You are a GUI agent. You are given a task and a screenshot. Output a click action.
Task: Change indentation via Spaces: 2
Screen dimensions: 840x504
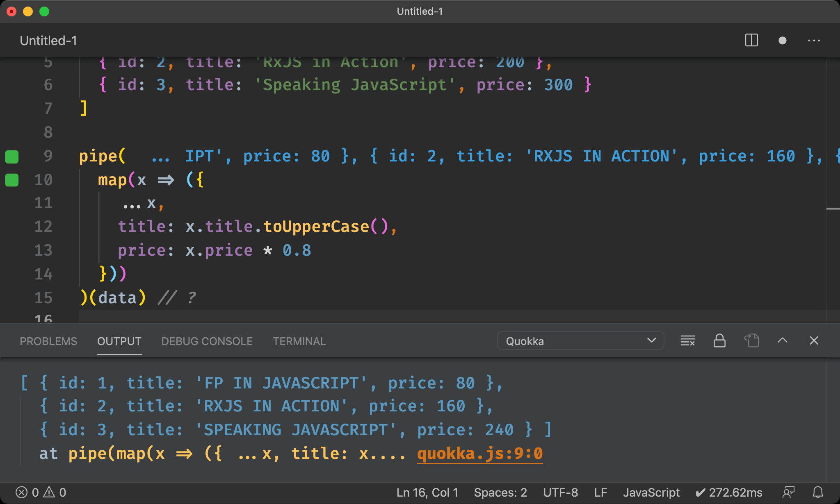500,492
